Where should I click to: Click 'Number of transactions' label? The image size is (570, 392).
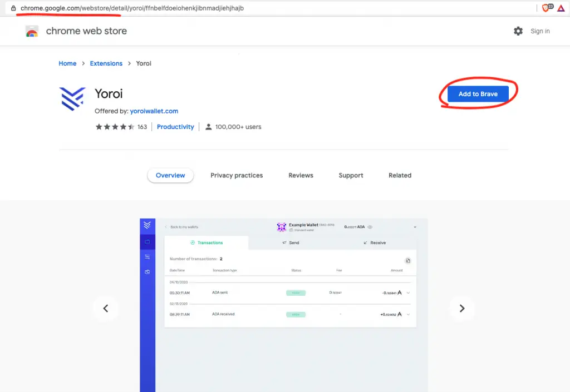tap(193, 259)
